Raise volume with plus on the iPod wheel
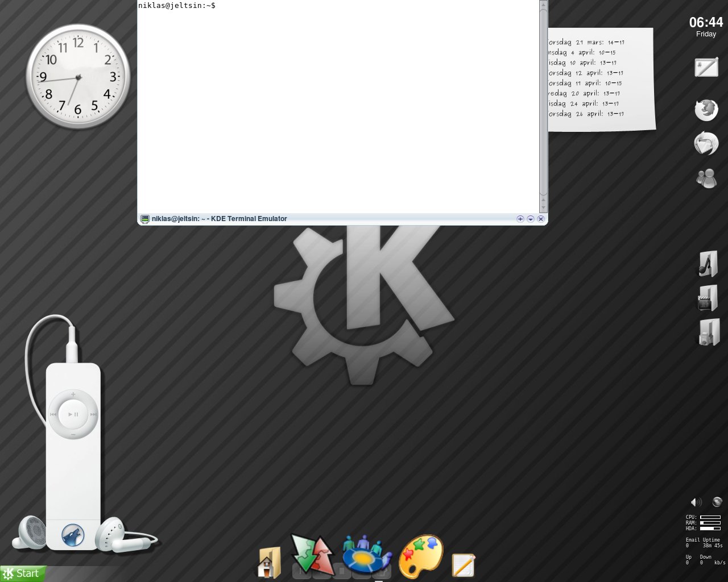Image resolution: width=728 pixels, height=582 pixels. [x=73, y=394]
